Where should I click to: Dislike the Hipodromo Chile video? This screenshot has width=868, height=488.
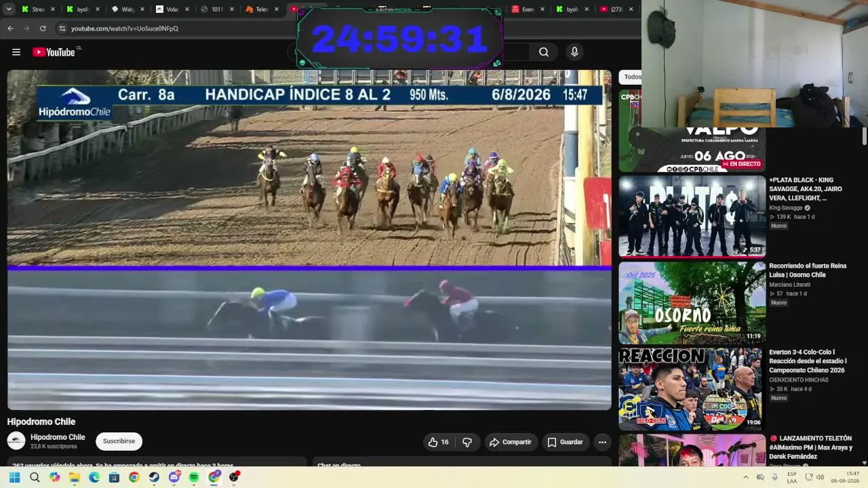467,442
